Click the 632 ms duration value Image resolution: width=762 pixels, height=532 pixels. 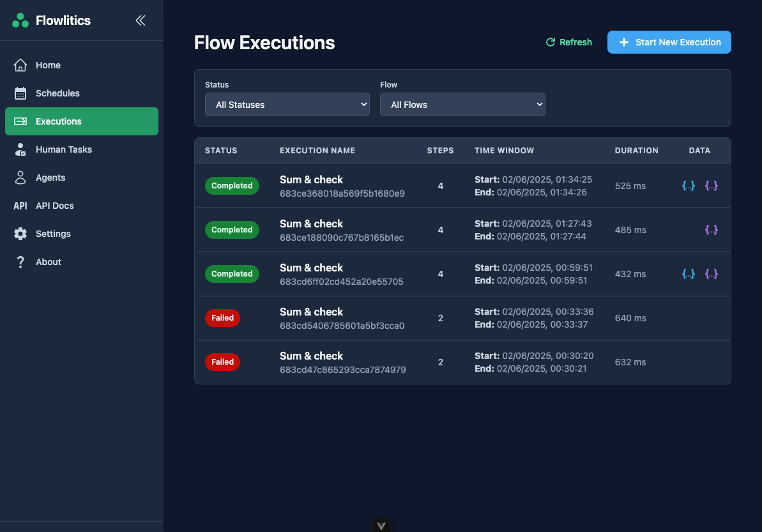(630, 363)
